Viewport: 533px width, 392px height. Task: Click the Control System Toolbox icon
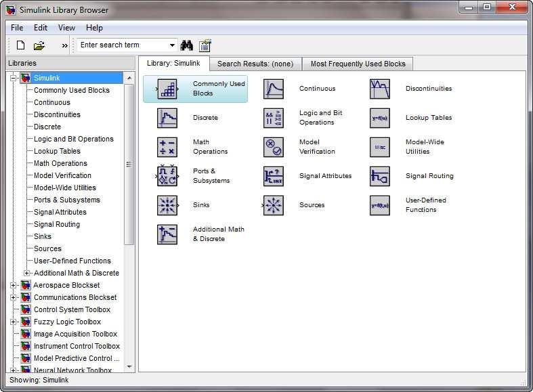coord(26,309)
